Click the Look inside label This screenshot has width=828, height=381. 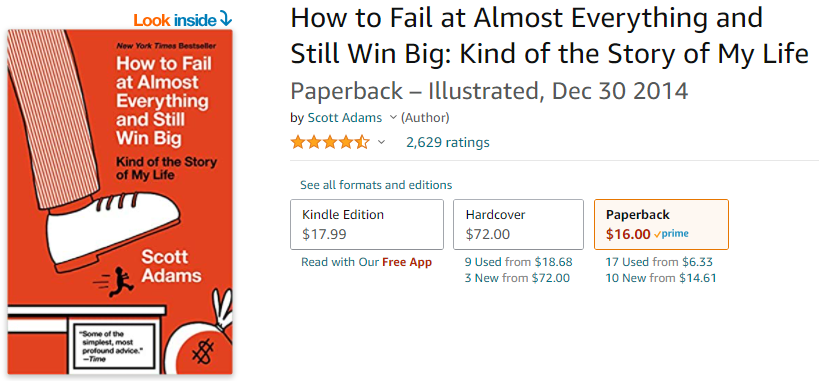(x=175, y=20)
